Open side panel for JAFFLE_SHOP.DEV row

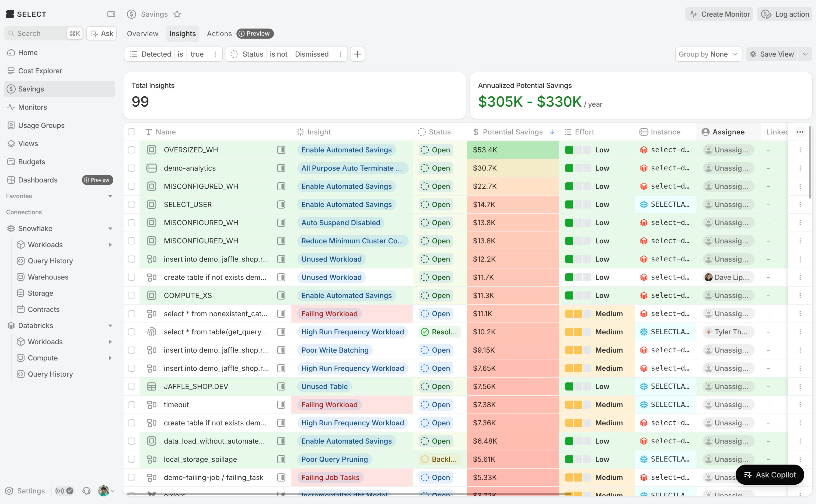coord(281,386)
